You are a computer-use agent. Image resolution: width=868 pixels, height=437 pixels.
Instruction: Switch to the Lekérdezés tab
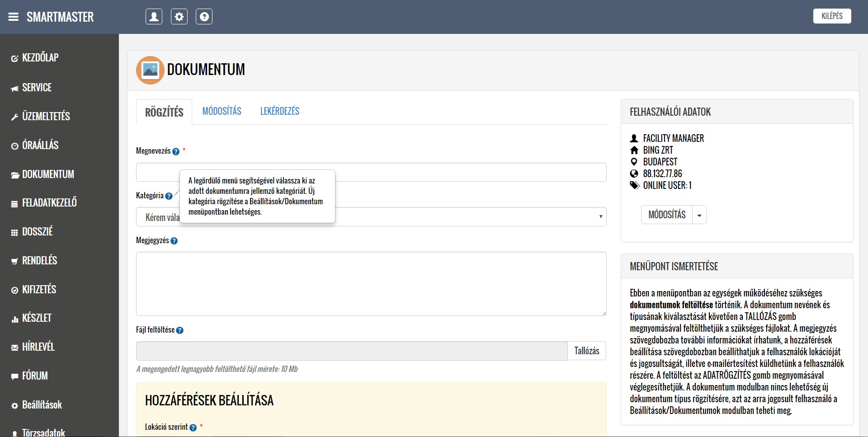point(279,111)
